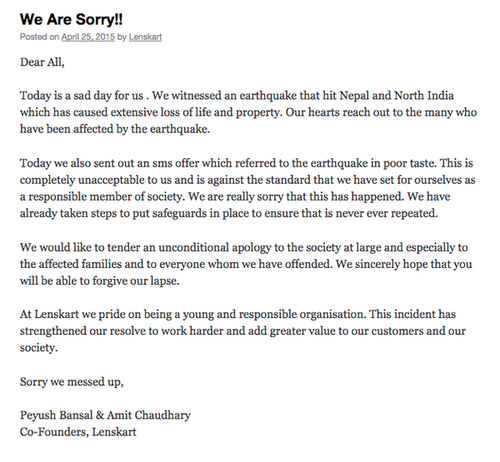Screen dimensions: 500x462
Task: Open the April 25, 2015 date link
Action: pyautogui.click(x=88, y=37)
